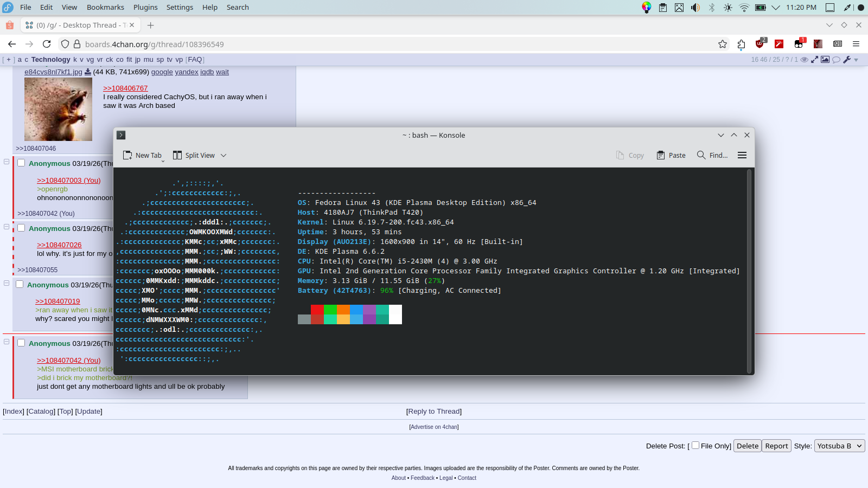Image resolution: width=868 pixels, height=488 pixels.
Task: Open the 4chan X header menu triangle
Action: click(x=857, y=60)
